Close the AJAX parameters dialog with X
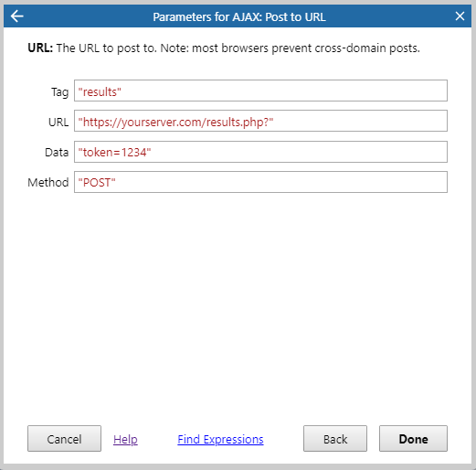The width and height of the screenshot is (476, 470). click(x=460, y=16)
